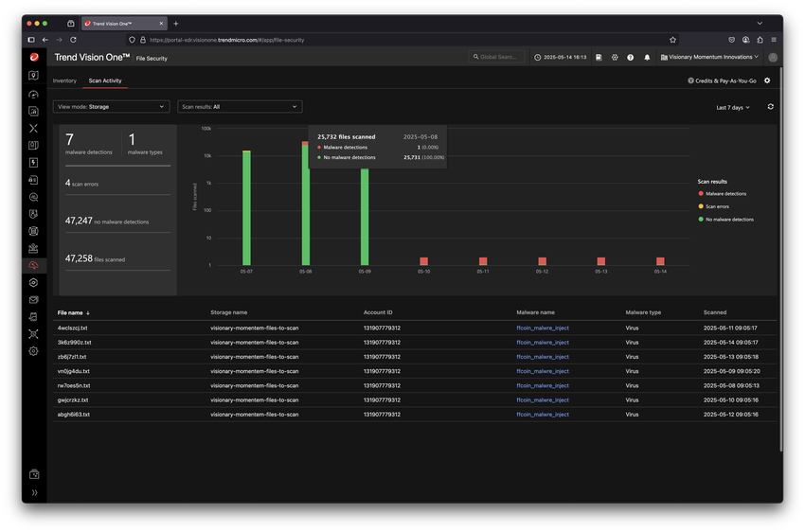The image size is (805, 532).
Task: Open the hexagon nut sidebar icon
Action: point(34,283)
